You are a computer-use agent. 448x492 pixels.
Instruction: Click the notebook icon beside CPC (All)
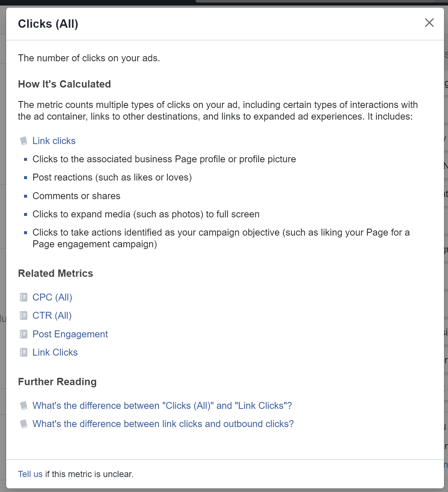pos(23,297)
